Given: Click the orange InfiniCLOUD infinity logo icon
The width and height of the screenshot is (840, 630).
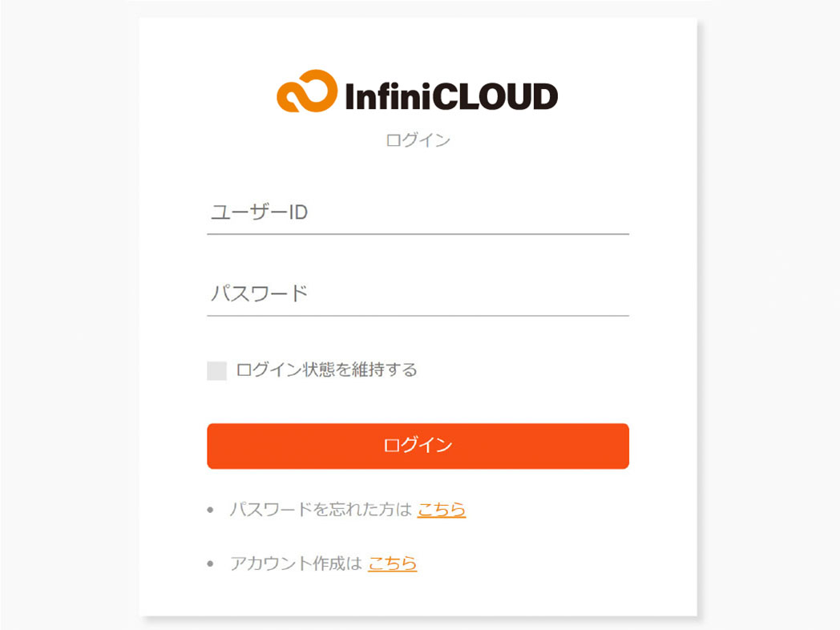Looking at the screenshot, I should 307,91.
